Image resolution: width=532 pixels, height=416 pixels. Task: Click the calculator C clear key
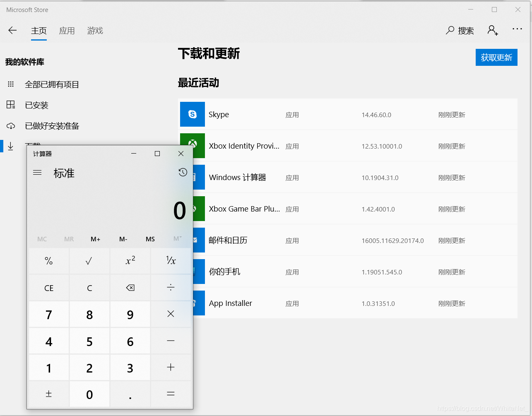(x=89, y=288)
